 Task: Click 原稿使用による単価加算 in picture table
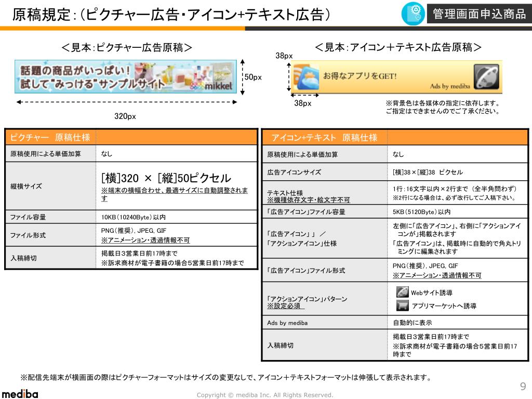[46, 154]
